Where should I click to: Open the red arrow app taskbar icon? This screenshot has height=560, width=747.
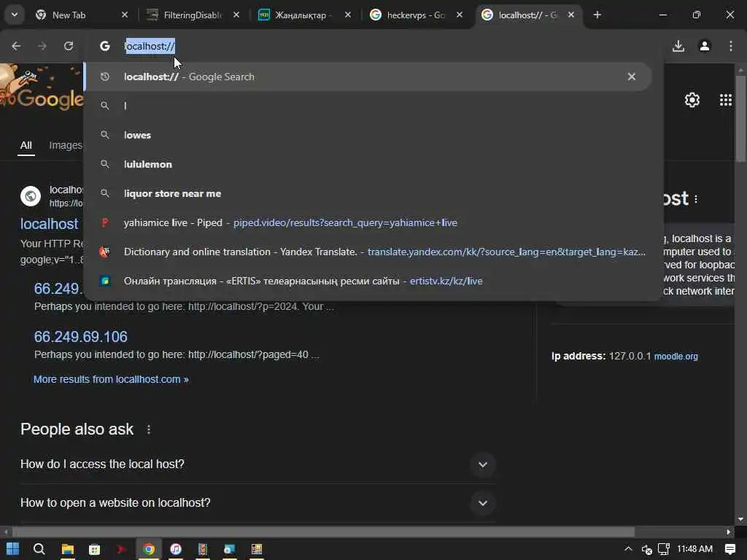point(122,549)
